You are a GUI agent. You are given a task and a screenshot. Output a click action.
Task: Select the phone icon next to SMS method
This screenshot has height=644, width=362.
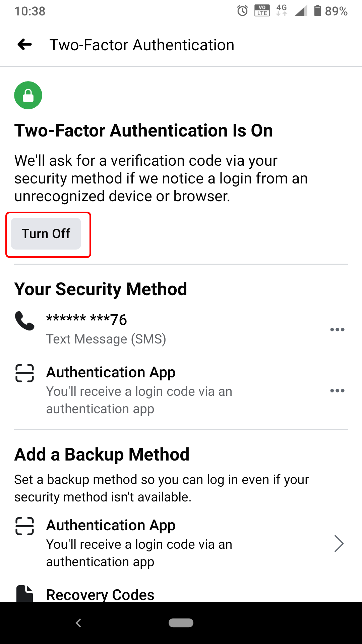pyautogui.click(x=24, y=321)
